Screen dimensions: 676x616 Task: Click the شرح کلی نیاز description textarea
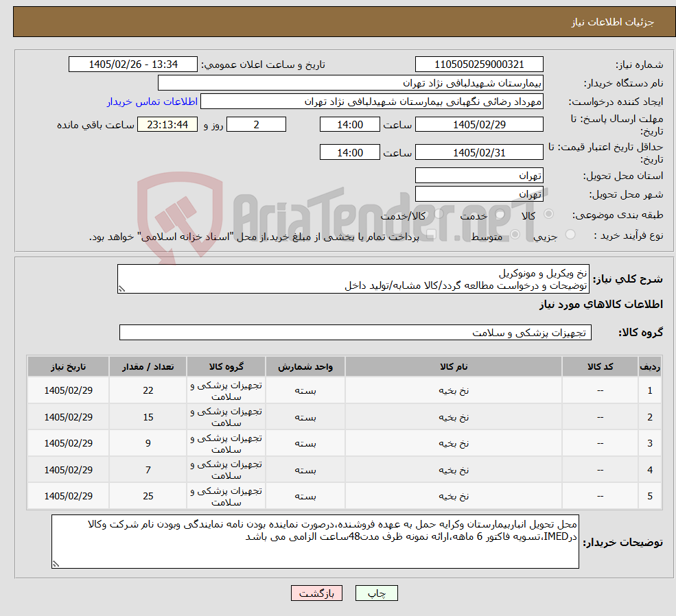coord(353,279)
